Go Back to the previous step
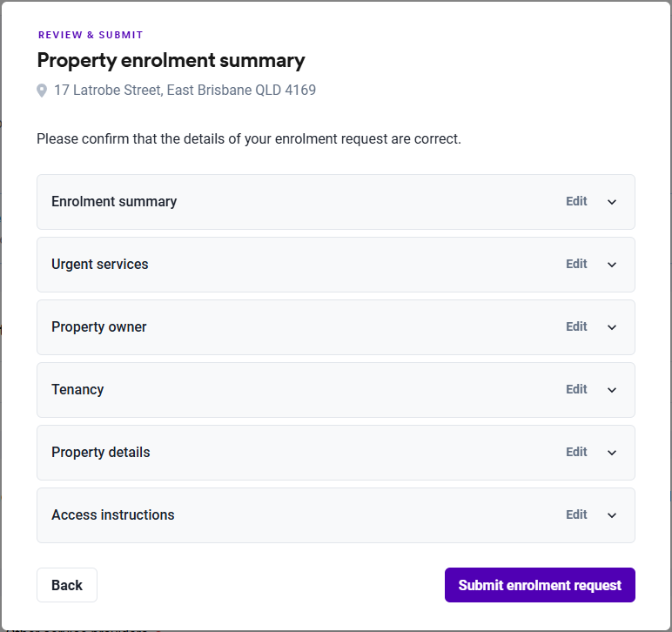 67,585
